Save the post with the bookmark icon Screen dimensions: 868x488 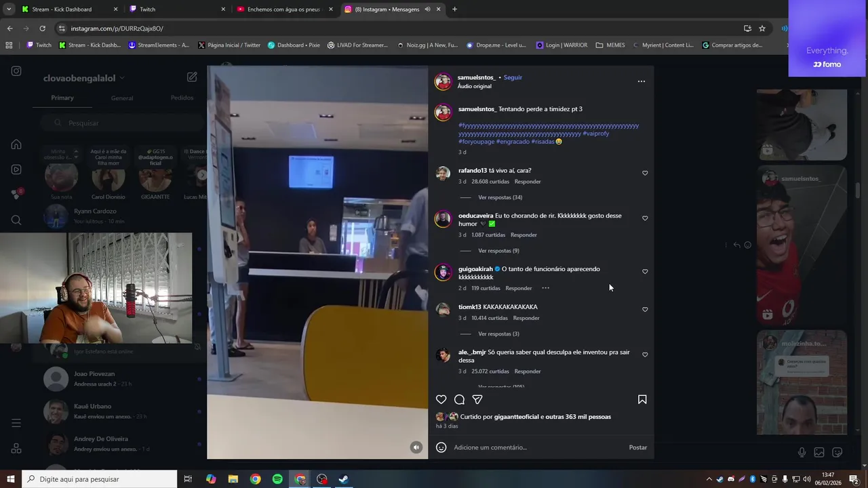tap(642, 399)
